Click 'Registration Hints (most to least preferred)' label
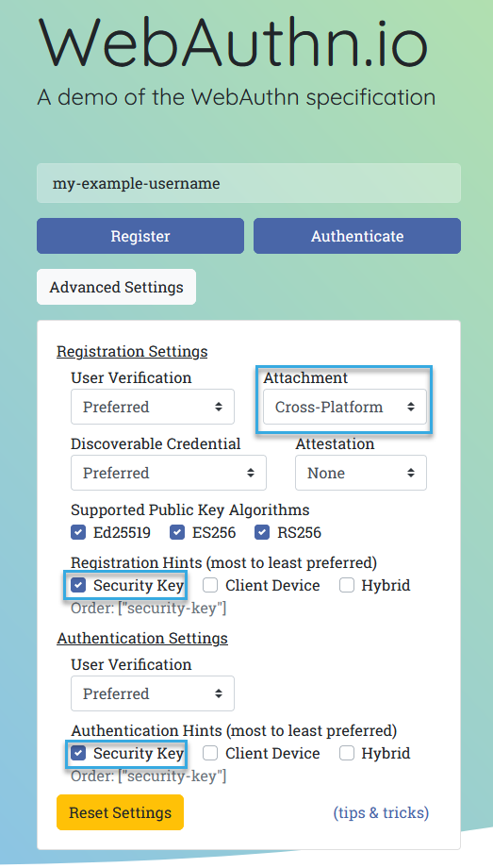This screenshot has height=868, width=493. (224, 562)
